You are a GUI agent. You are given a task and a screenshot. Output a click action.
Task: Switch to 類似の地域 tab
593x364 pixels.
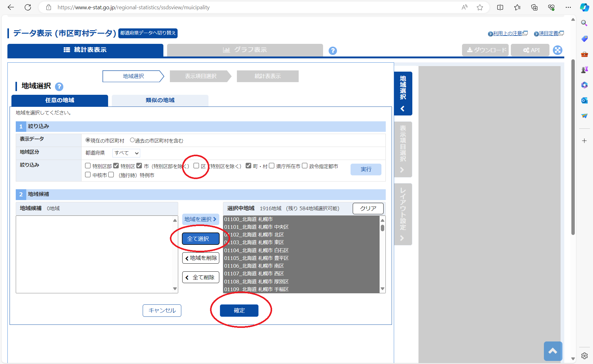point(160,100)
